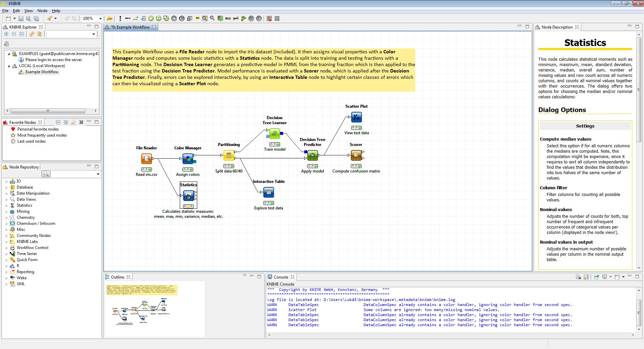Click 'Please login to access the server'
This screenshot has width=644, height=349.
[54, 60]
